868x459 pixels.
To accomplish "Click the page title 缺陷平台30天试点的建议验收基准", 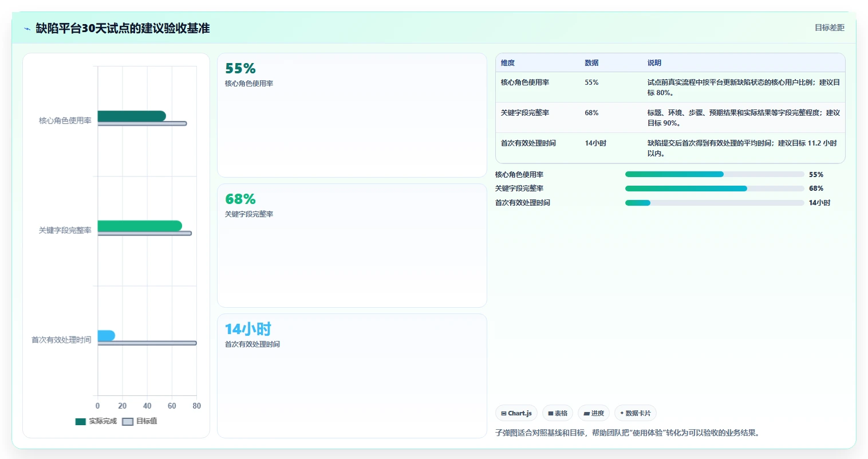I will click(x=123, y=28).
